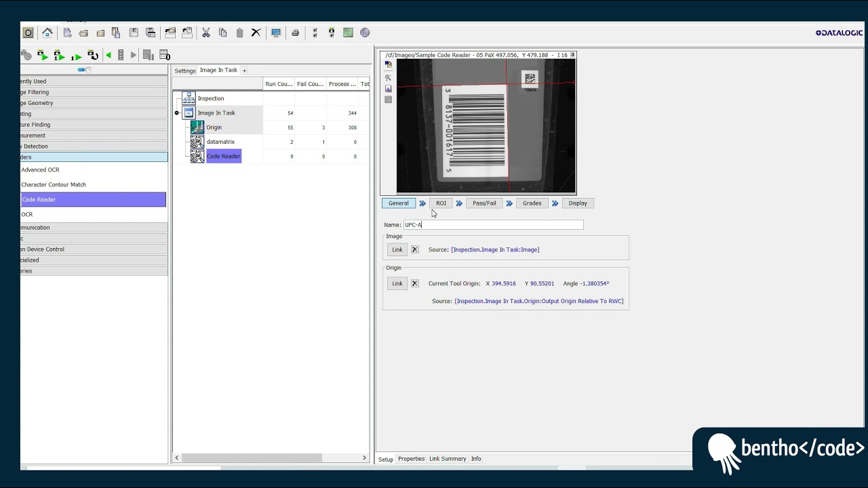Select OCR in the tool list

(x=27, y=214)
